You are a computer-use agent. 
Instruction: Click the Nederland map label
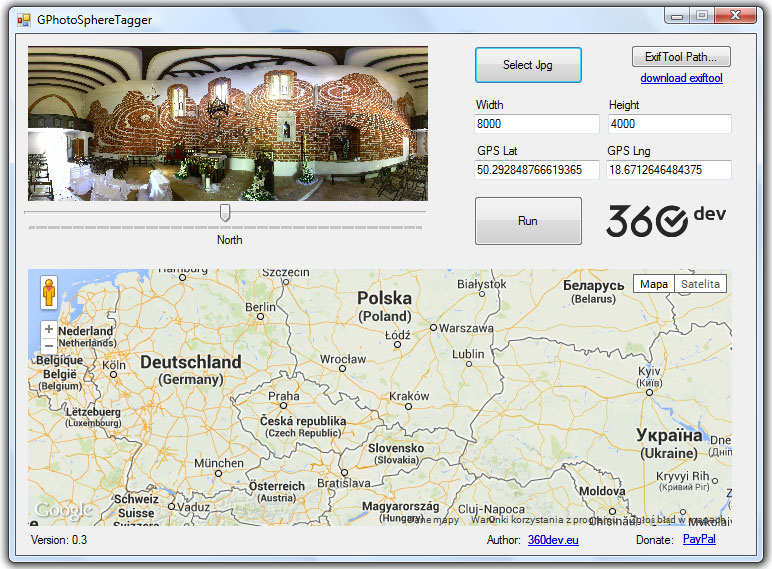[x=86, y=331]
